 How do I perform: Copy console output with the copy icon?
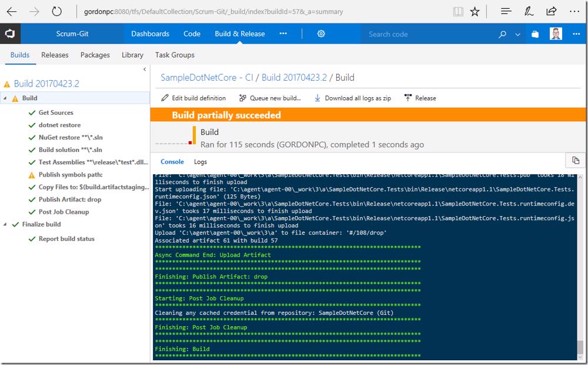[x=576, y=160]
